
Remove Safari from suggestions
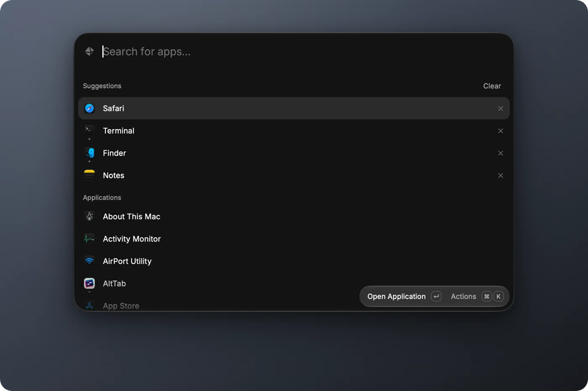pyautogui.click(x=501, y=108)
